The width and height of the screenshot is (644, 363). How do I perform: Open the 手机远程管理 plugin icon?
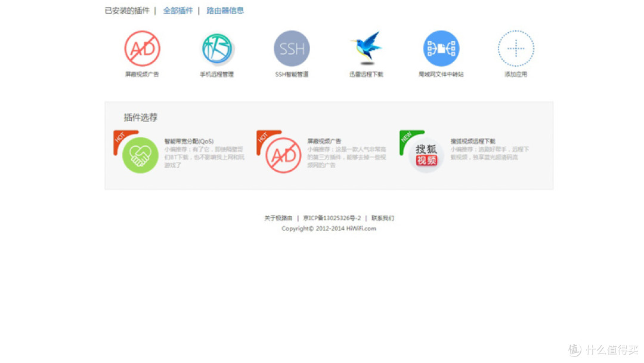pos(217,48)
